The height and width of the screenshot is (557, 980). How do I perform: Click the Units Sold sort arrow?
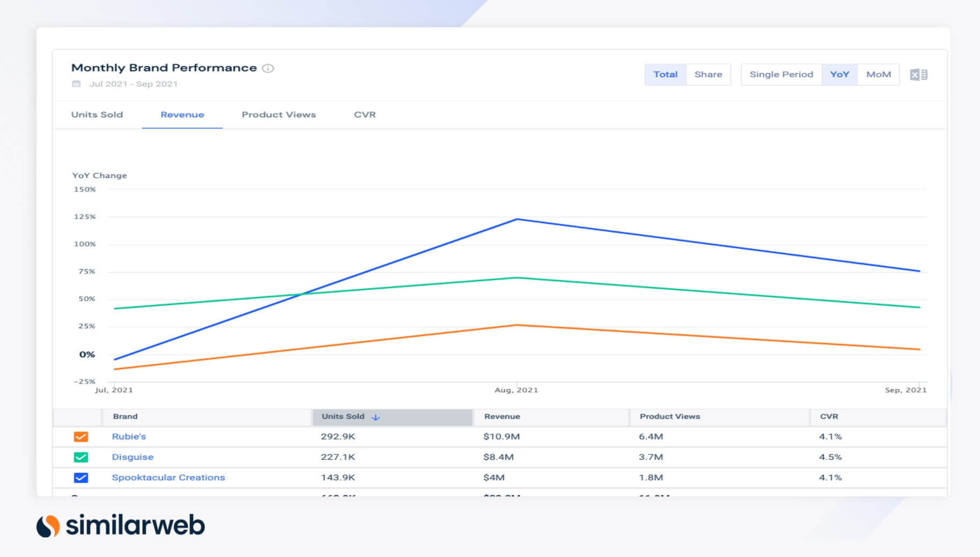tap(375, 417)
